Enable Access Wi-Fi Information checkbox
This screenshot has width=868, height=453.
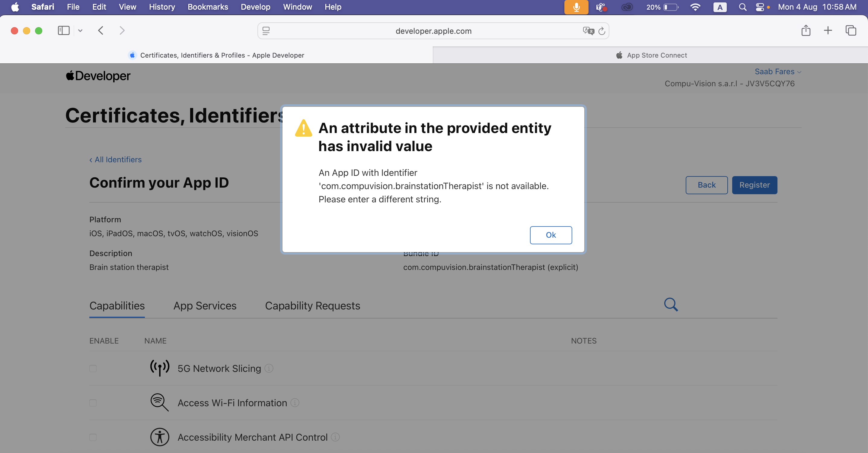[93, 403]
